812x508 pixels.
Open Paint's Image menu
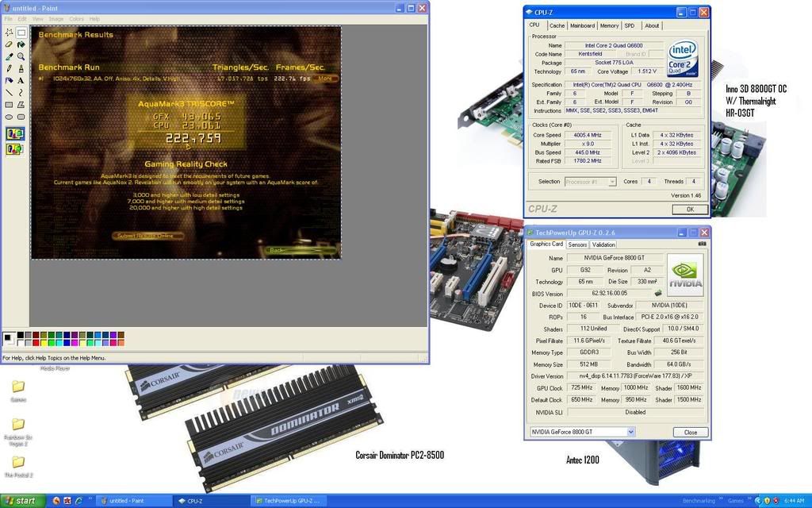[56, 19]
